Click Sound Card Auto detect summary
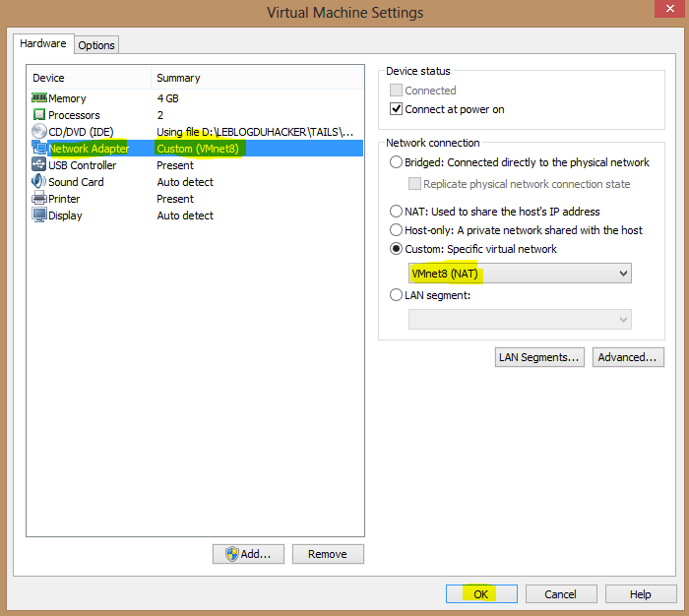Viewport: 689px width, 616px height. coord(185,182)
